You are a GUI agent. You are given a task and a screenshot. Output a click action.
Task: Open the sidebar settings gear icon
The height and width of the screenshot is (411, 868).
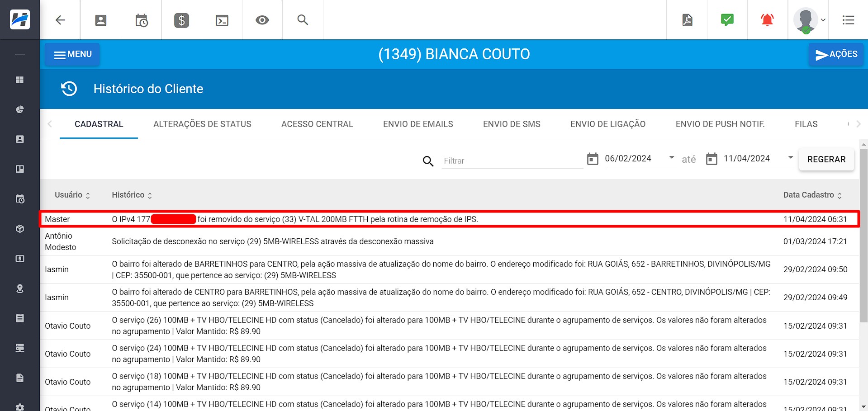pyautogui.click(x=20, y=407)
